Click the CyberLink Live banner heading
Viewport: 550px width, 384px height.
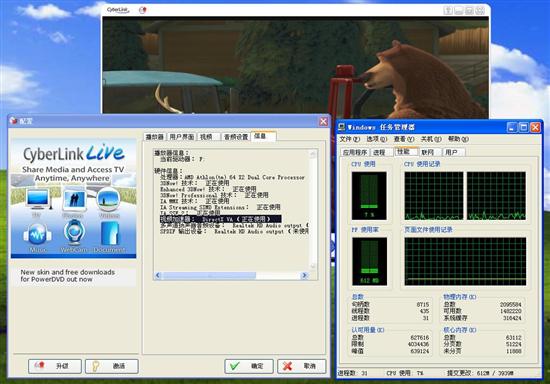[x=73, y=153]
